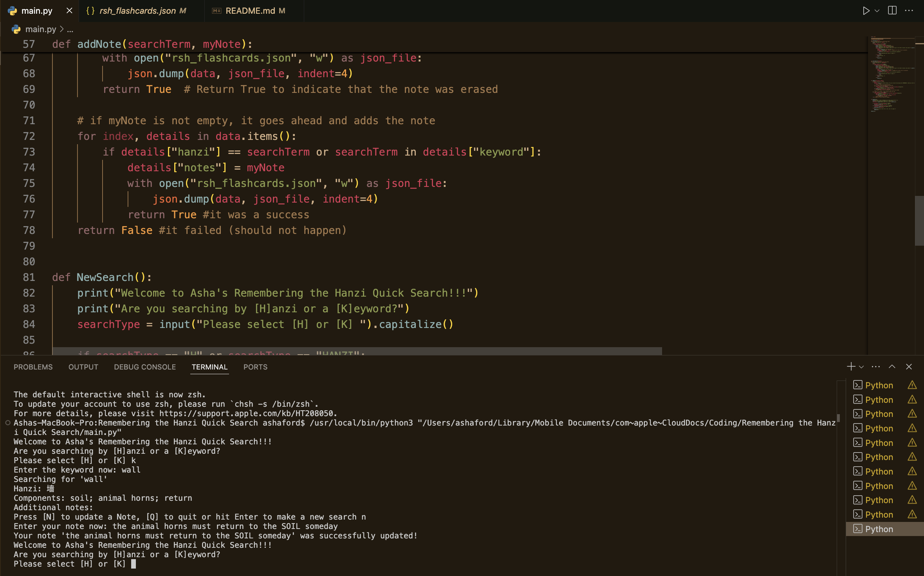Open the apple.com support link in the terminal
This screenshot has width=924, height=576.
pos(246,413)
